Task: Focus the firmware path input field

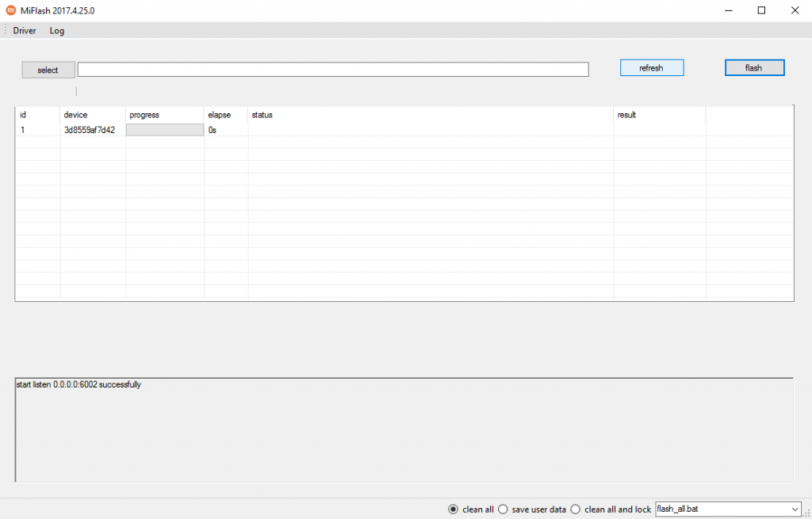Action: coord(333,70)
